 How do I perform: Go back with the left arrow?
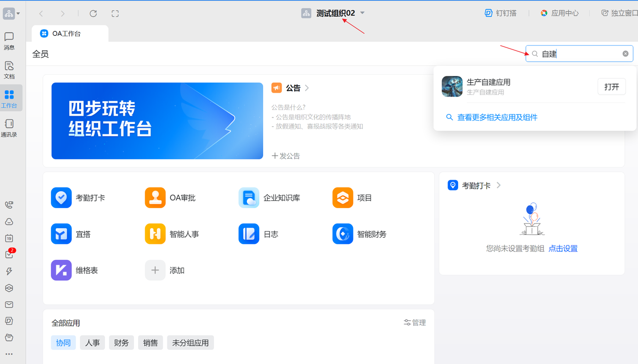pos(41,13)
